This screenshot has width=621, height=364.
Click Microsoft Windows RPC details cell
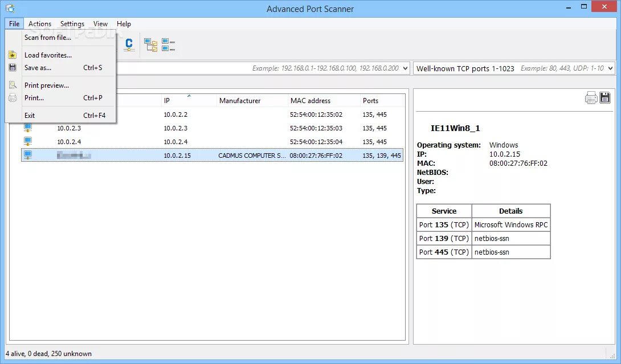point(511,224)
